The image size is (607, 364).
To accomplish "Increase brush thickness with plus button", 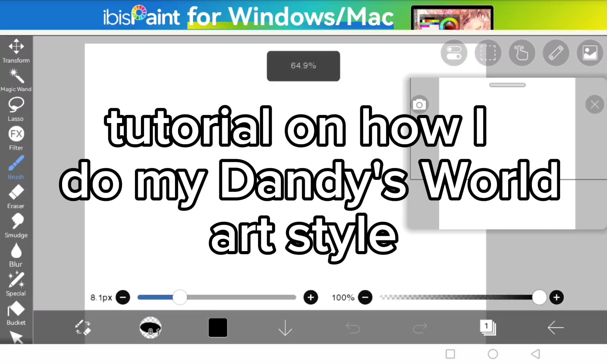I will point(311,297).
